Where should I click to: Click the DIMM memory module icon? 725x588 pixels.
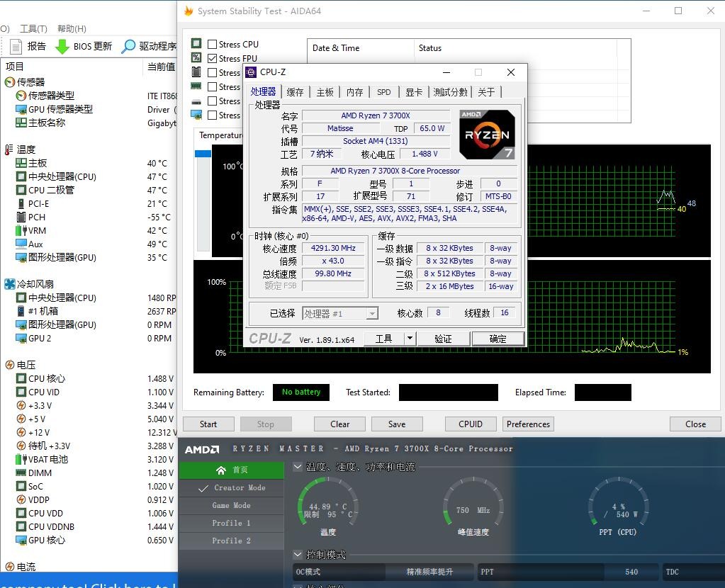tap(21, 473)
